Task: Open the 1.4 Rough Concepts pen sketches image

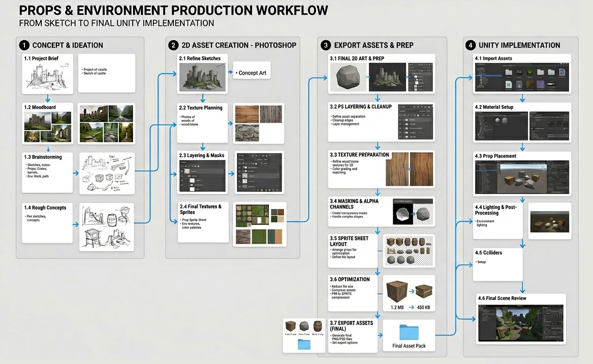Action: 107,227
